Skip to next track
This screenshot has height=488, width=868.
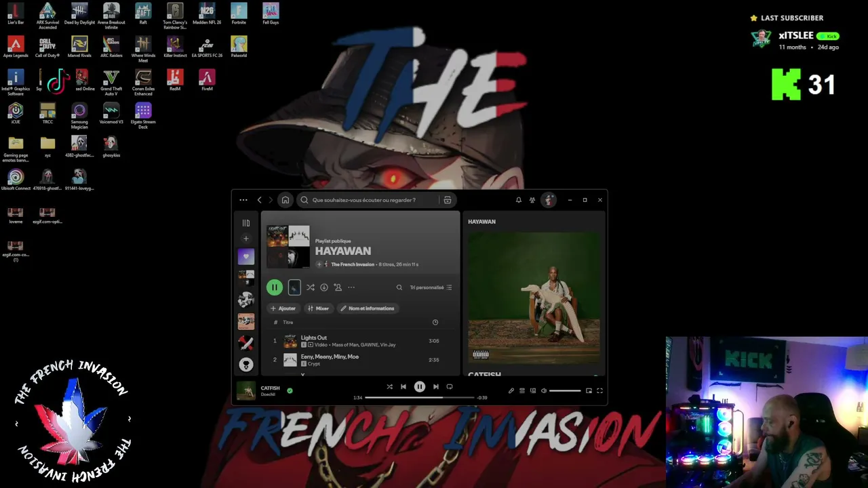(x=436, y=387)
